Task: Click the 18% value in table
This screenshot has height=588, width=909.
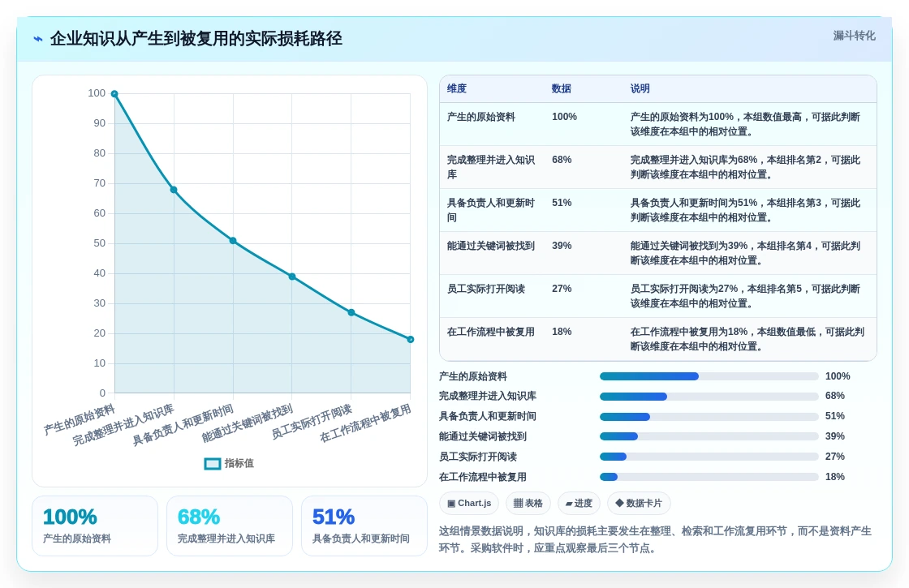Action: coord(562,332)
